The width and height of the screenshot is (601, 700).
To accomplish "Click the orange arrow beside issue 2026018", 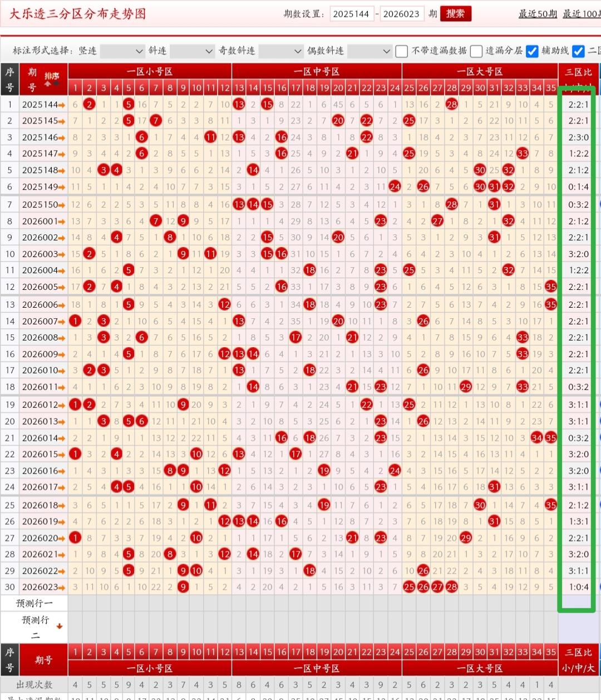I will coord(62,506).
